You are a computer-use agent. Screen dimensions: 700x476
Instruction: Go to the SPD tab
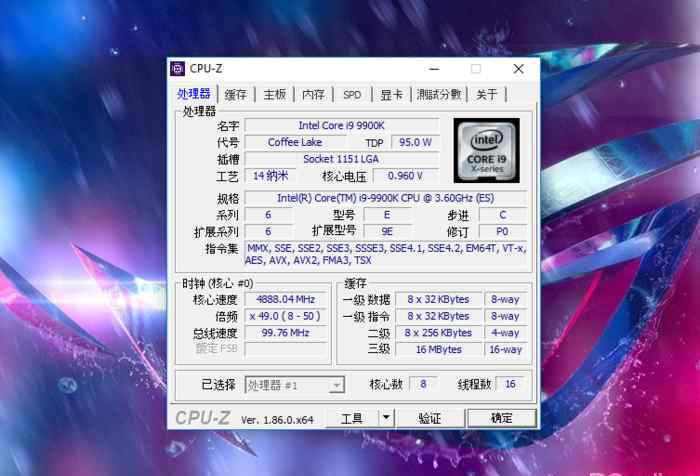[x=352, y=95]
